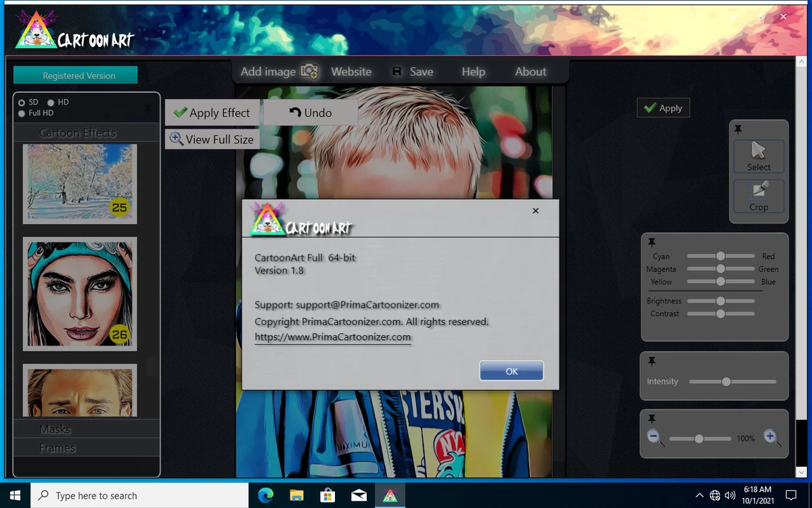Expand the Frames section
812x508 pixels.
[x=87, y=447]
